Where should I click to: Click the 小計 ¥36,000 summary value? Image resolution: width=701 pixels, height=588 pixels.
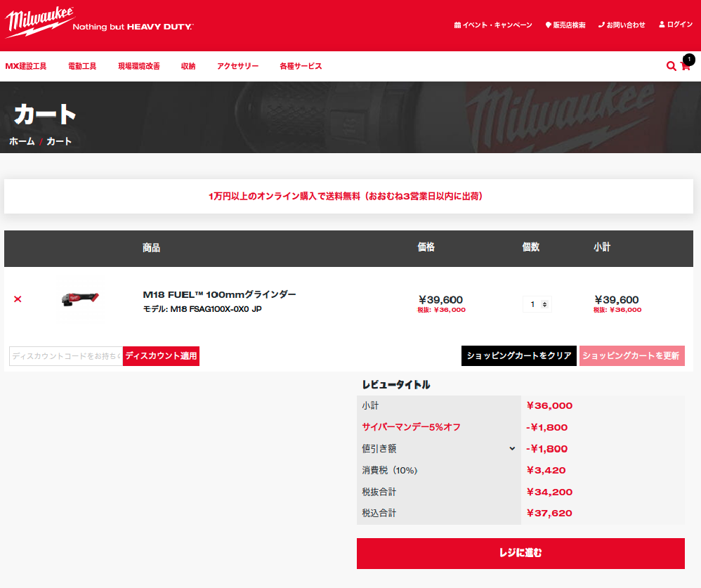coord(549,406)
